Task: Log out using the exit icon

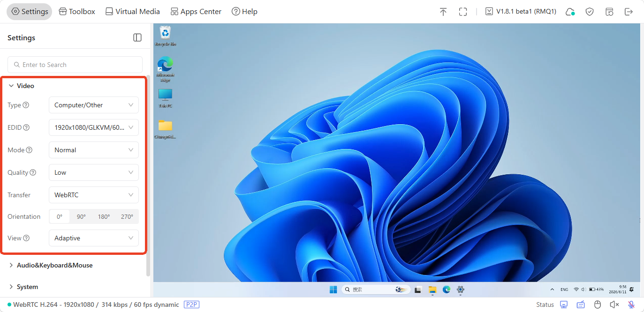Action: [629, 12]
